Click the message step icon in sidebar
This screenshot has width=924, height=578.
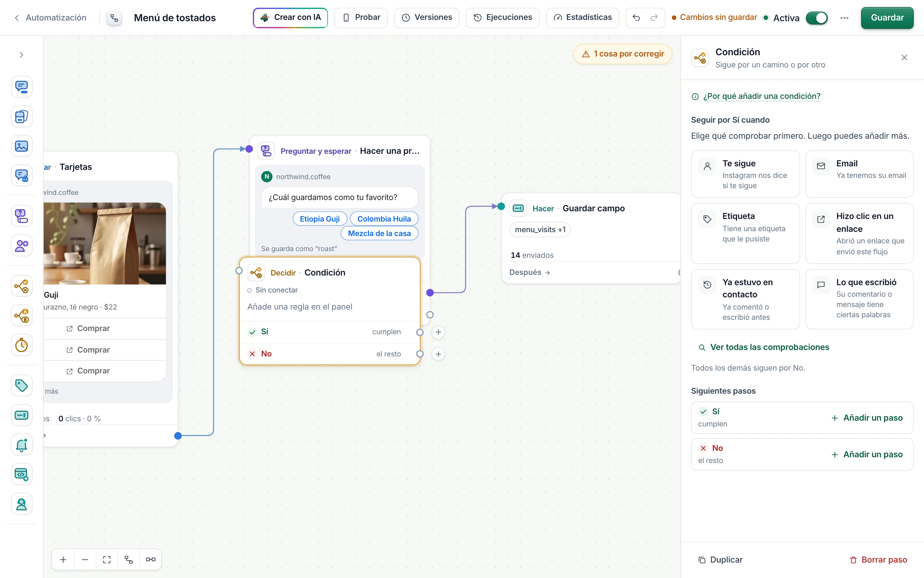[x=21, y=87]
